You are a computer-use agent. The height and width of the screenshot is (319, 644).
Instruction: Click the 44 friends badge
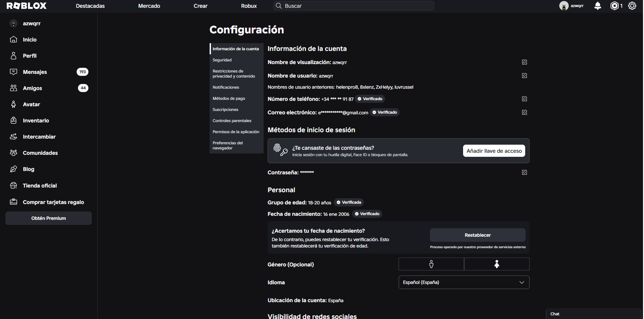(x=83, y=88)
